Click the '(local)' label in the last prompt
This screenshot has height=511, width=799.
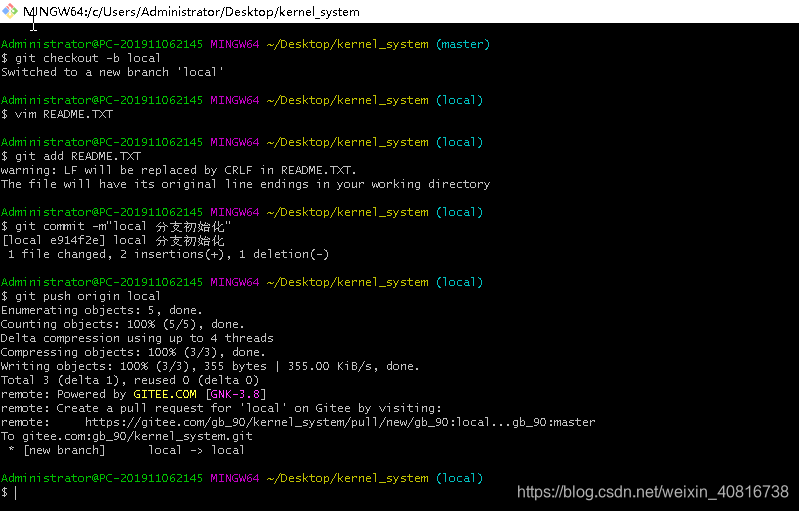point(459,478)
